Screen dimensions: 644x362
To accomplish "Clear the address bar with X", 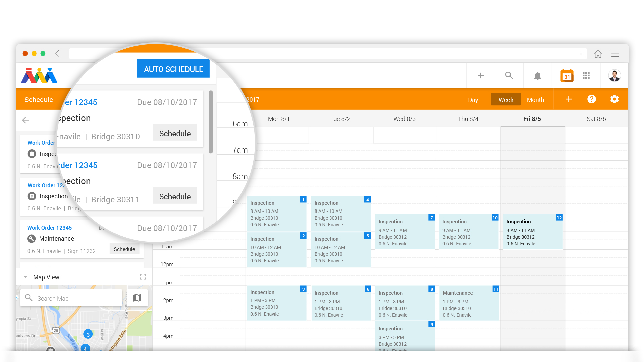I will pos(581,54).
